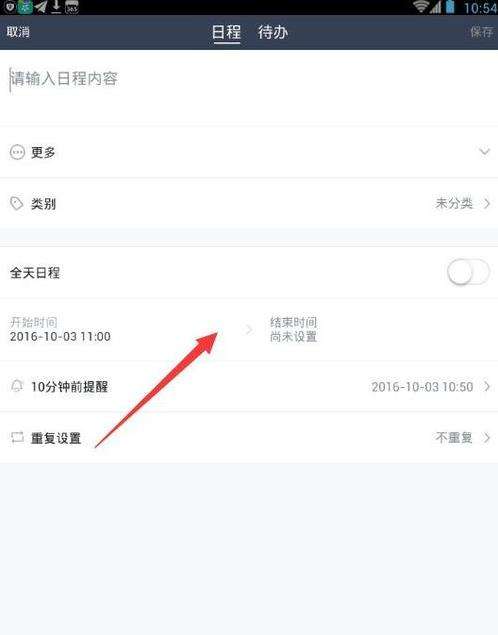This screenshot has width=498, height=635.
Task: Switch to the 日程 tab
Action: click(x=226, y=32)
